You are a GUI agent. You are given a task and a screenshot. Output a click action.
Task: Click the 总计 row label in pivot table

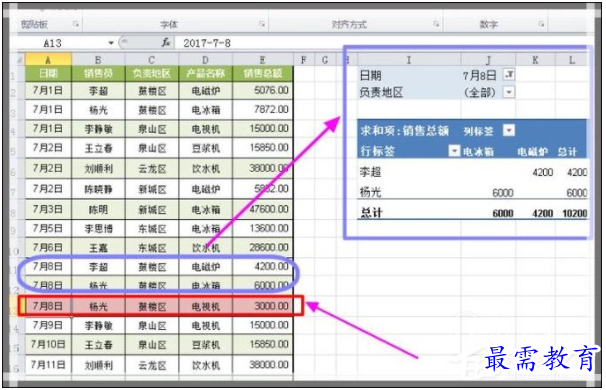pyautogui.click(x=371, y=213)
